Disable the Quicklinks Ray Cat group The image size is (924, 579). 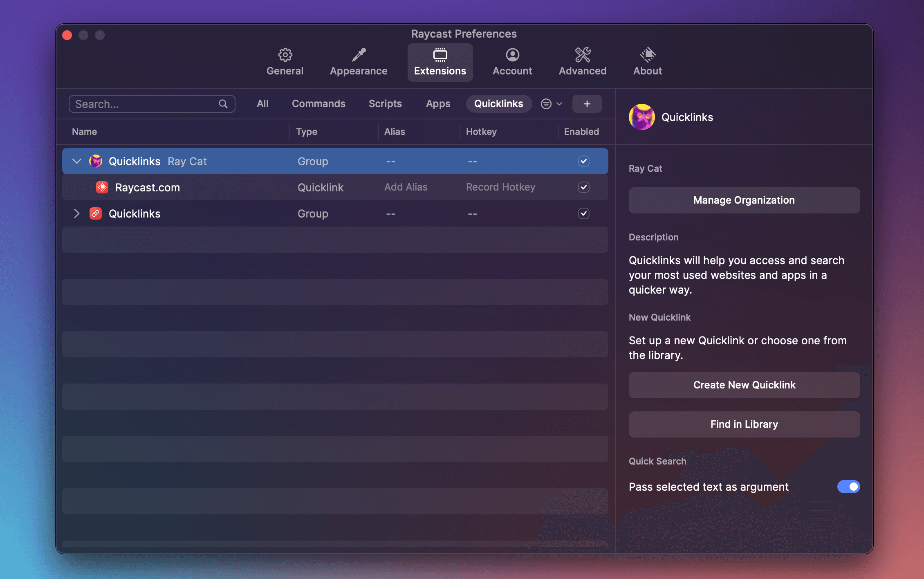pyautogui.click(x=583, y=161)
